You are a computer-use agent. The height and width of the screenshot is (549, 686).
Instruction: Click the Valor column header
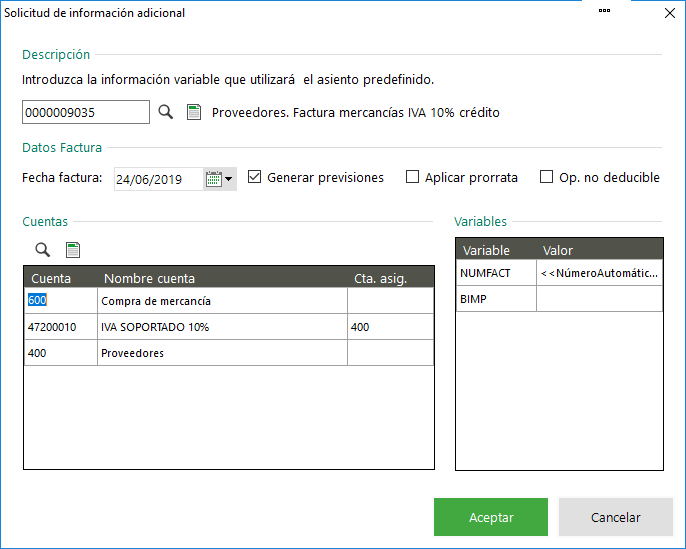click(599, 250)
